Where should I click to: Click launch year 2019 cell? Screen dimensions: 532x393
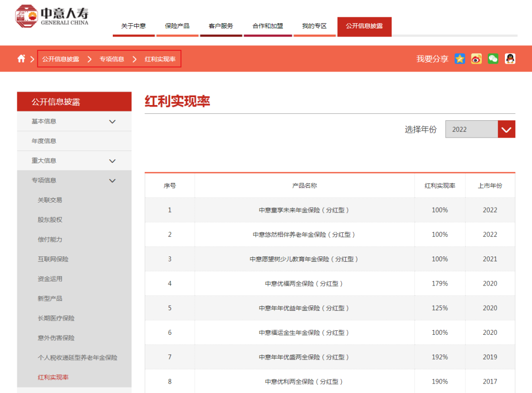point(490,357)
